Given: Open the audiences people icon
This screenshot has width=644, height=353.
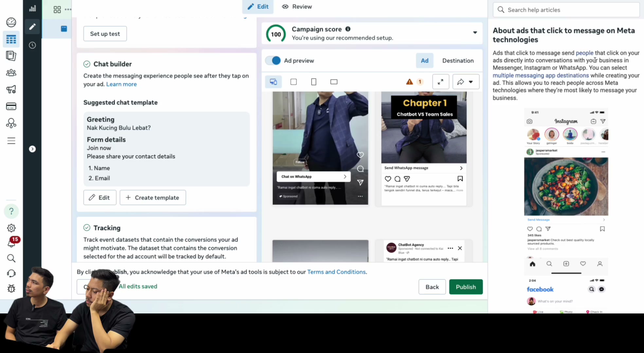Looking at the screenshot, I should coord(11,73).
